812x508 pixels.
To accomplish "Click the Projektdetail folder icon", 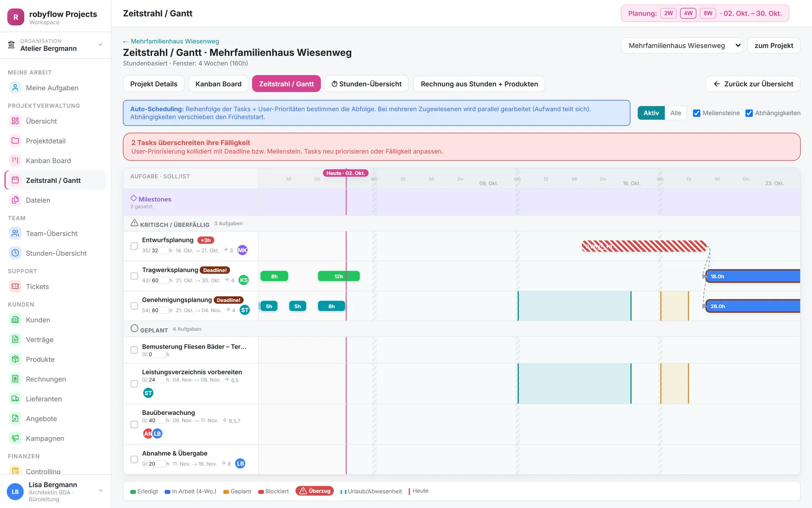I will [x=15, y=141].
